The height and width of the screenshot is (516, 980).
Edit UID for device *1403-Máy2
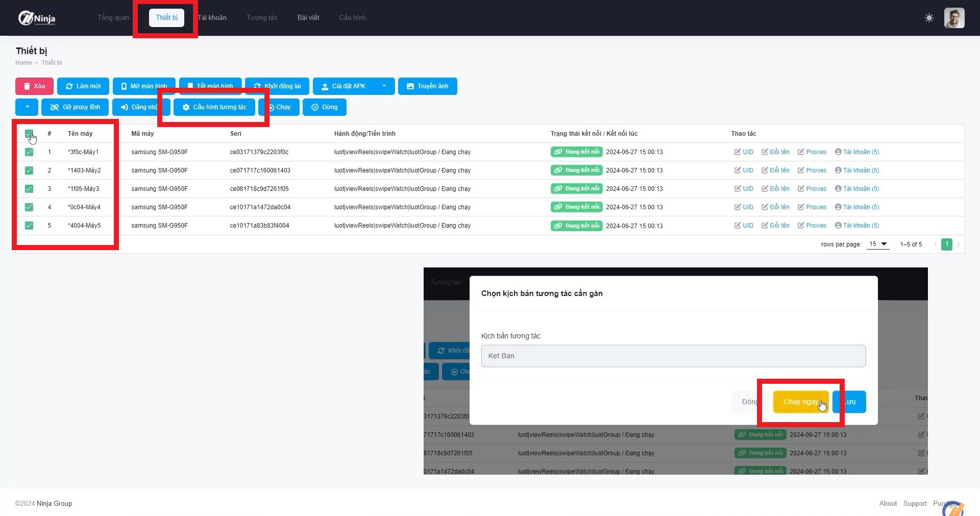(x=744, y=170)
